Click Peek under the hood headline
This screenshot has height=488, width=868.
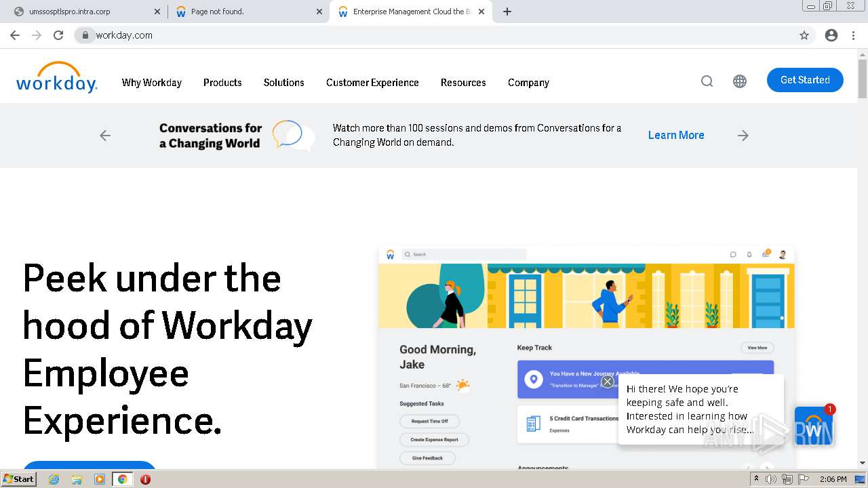[167, 349]
